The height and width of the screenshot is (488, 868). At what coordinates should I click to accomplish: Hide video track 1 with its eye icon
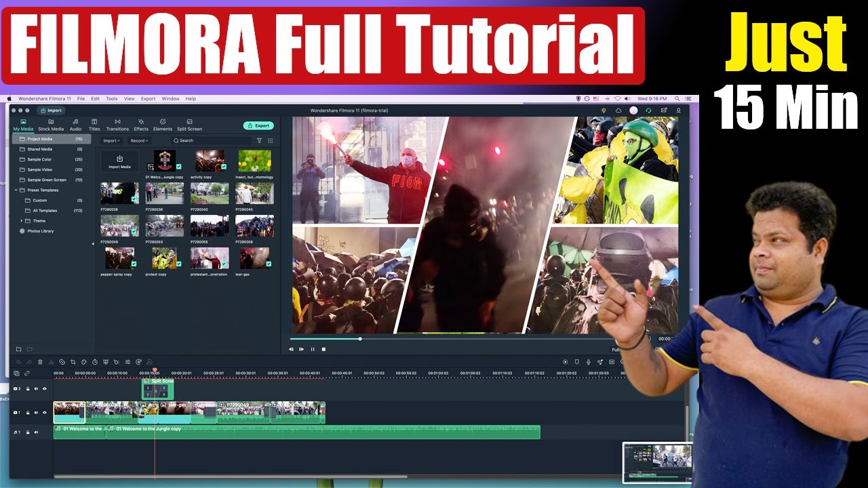click(45, 413)
